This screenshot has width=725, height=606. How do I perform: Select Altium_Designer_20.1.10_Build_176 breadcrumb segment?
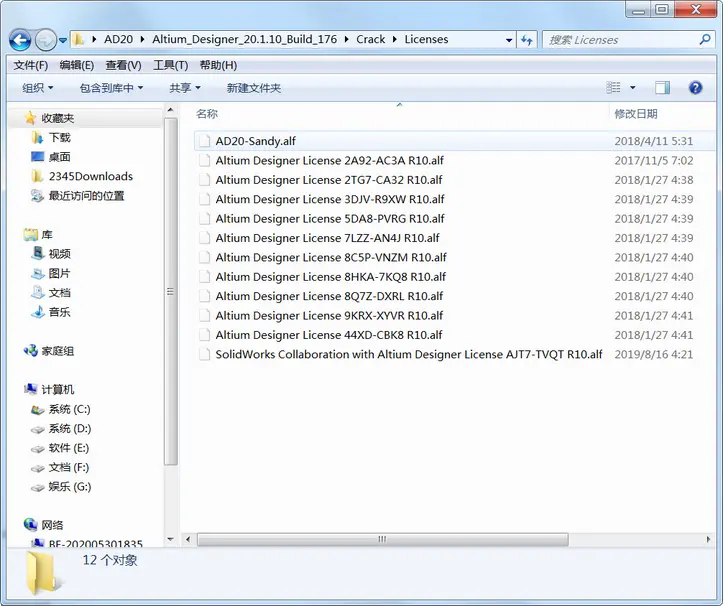[245, 39]
